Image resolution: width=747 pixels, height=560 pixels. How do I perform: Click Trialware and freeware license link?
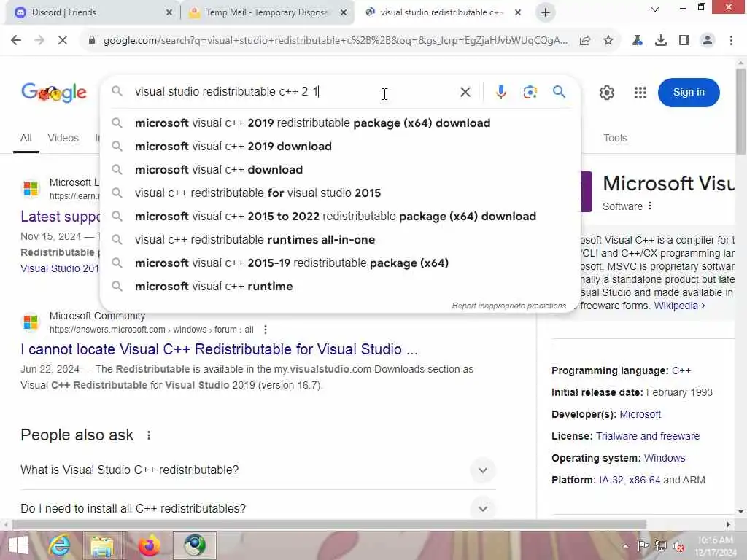point(648,436)
